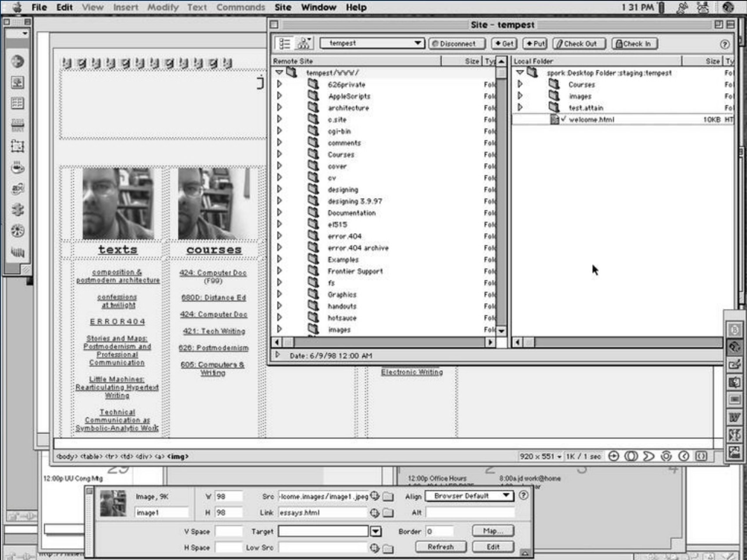Open the Apple menu
Image resolution: width=747 pixels, height=560 pixels.
point(17,7)
